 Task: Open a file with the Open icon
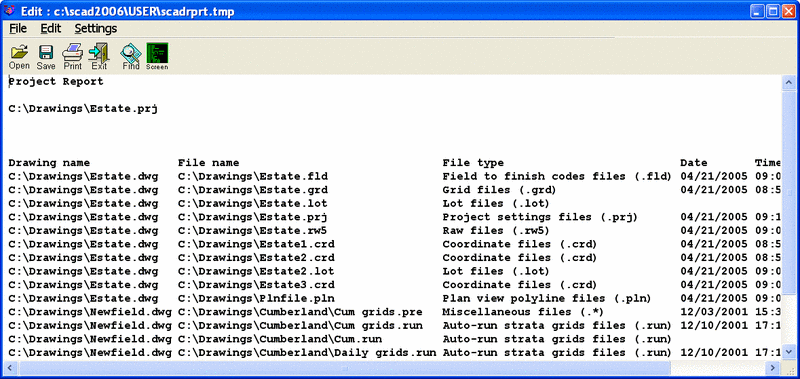click(19, 57)
